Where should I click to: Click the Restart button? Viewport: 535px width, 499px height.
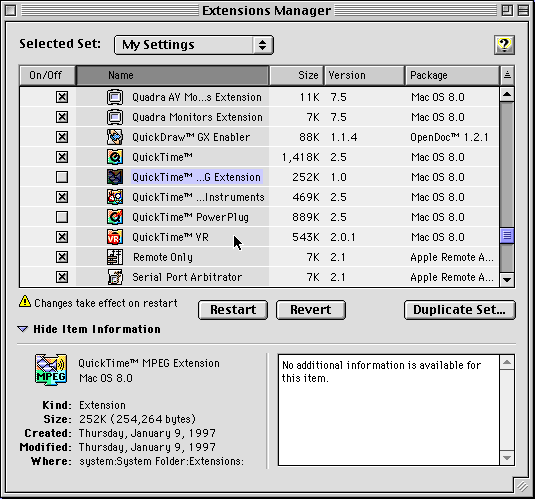point(233,310)
